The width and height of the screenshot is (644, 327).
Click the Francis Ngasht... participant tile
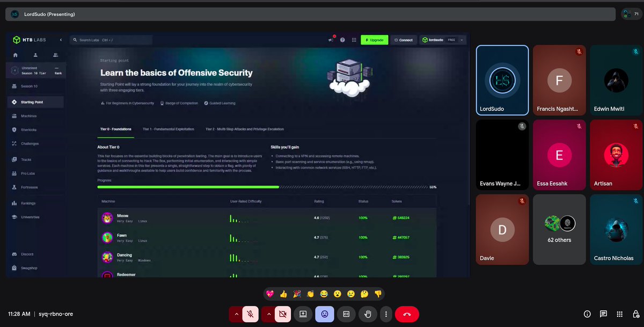click(559, 80)
